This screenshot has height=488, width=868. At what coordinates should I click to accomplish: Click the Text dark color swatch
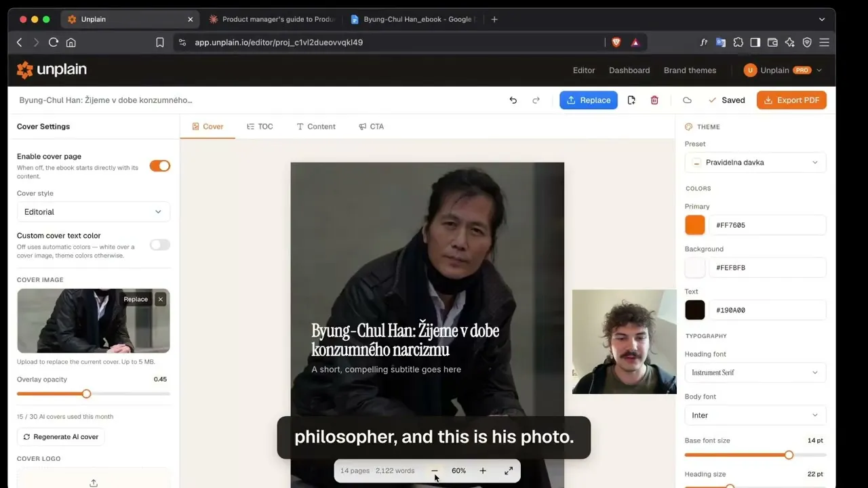(695, 310)
